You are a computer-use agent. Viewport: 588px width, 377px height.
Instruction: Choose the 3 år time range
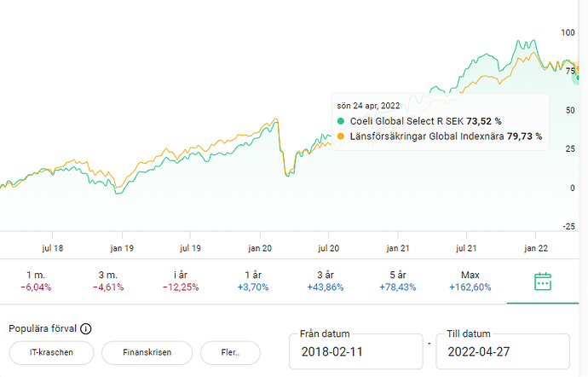[x=325, y=281]
